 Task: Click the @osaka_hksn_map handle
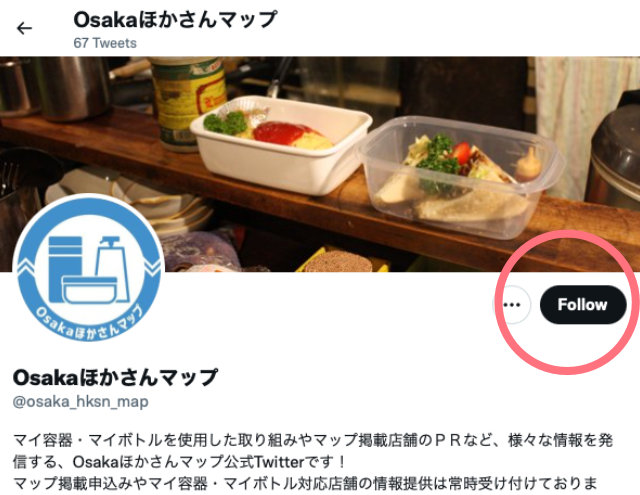pos(80,402)
